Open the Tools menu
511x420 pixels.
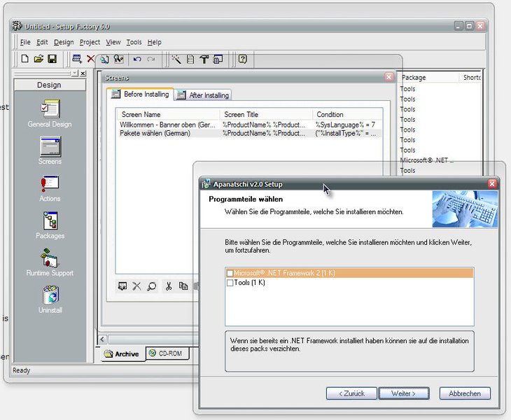pos(134,42)
